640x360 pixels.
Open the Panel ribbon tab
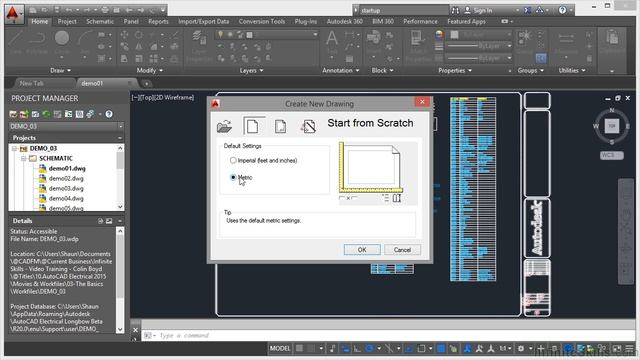131,22
